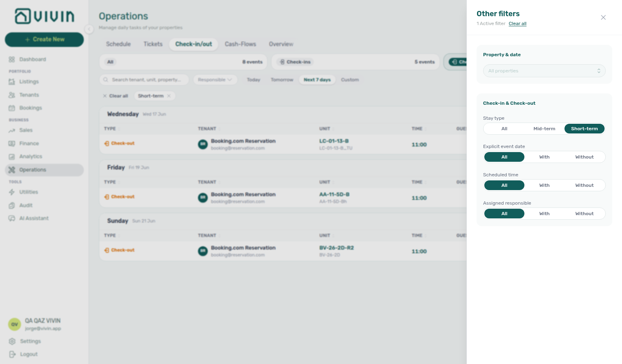The image size is (622, 364).
Task: Switch to the Cash-Flows tab
Action: 241,44
